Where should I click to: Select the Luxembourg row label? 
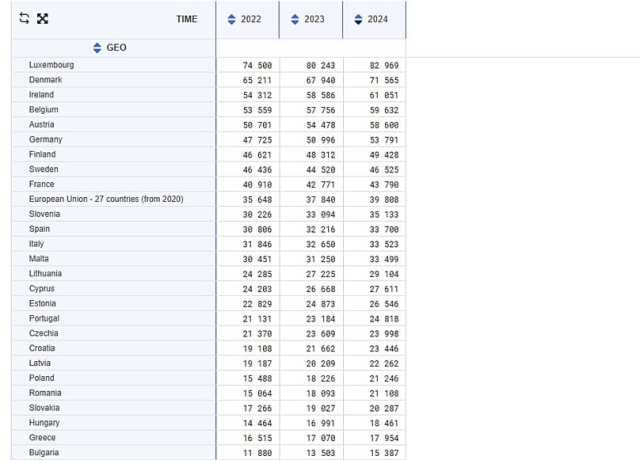point(51,65)
